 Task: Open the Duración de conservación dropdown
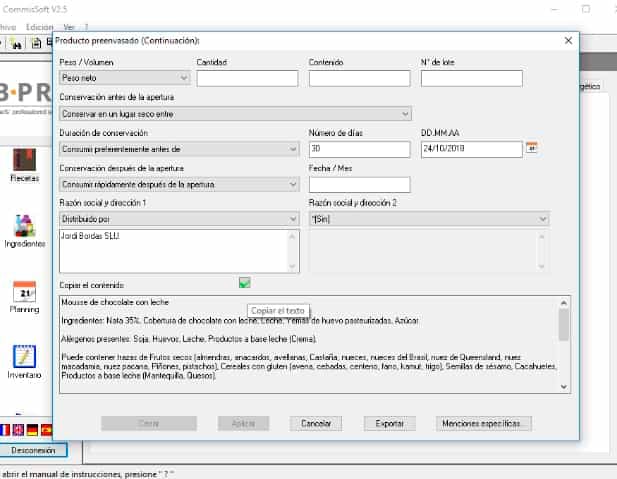tap(293, 149)
